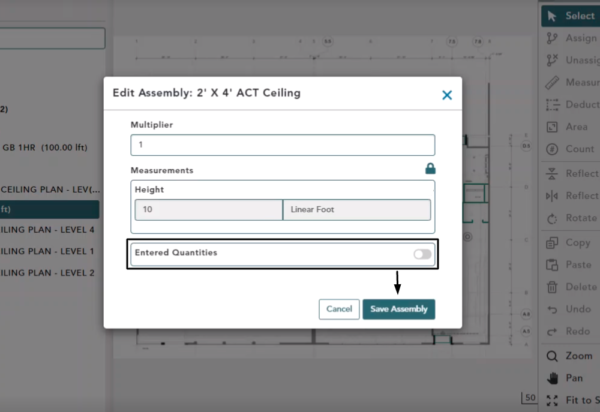The height and width of the screenshot is (412, 600).
Task: Open the Linear Foot unit field
Action: pyautogui.click(x=357, y=210)
